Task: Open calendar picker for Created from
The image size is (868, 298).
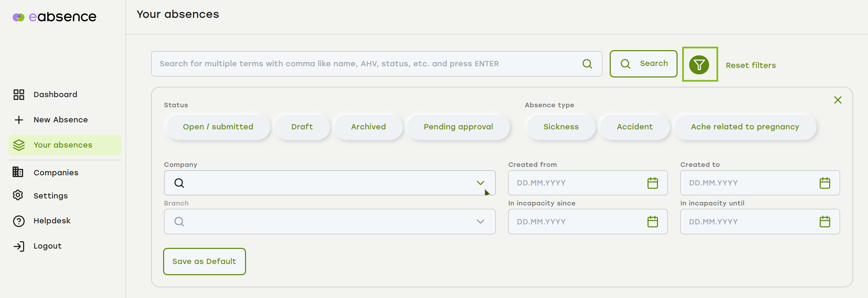Action: 653,183
